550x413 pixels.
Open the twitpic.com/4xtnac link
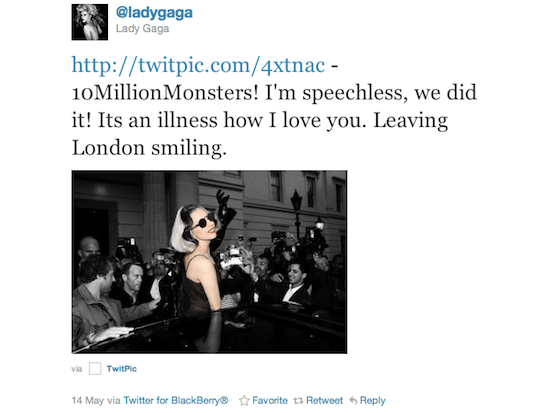point(199,65)
